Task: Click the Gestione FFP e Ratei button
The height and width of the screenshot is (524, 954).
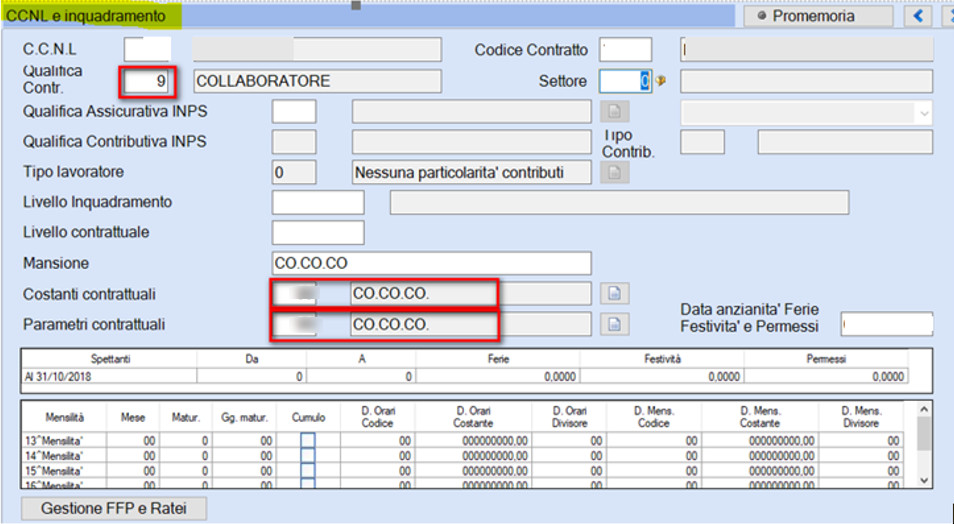Action: (114, 509)
